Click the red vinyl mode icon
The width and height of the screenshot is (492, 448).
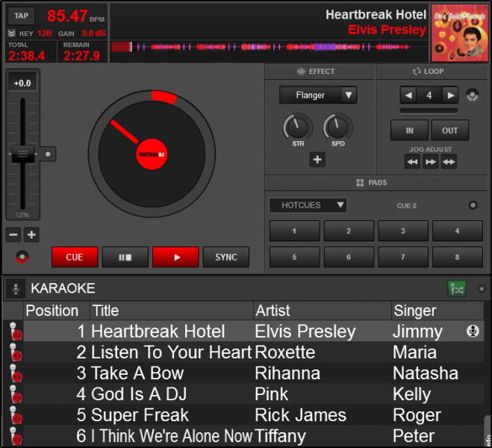click(x=22, y=257)
